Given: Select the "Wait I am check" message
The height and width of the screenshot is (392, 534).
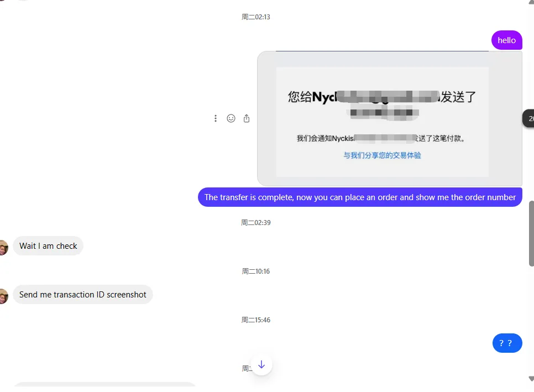Looking at the screenshot, I should [x=48, y=246].
